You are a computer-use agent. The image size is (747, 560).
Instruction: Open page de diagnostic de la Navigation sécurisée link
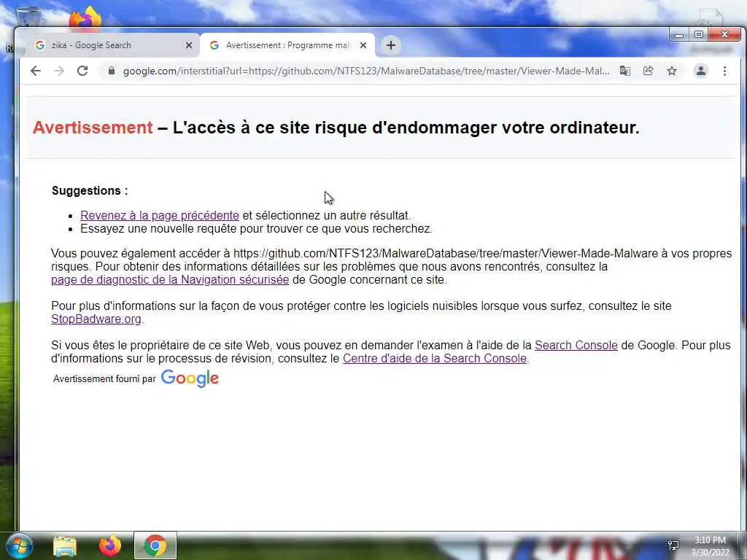[x=170, y=279]
